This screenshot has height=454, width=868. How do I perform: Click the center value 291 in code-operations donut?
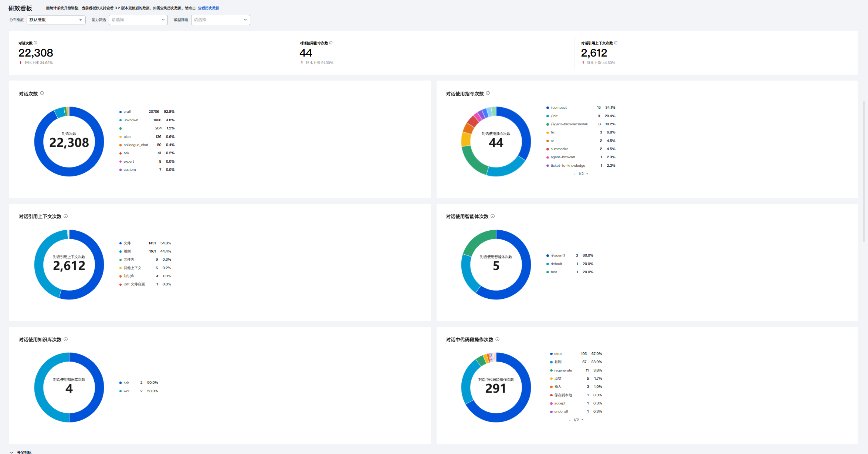pos(496,389)
